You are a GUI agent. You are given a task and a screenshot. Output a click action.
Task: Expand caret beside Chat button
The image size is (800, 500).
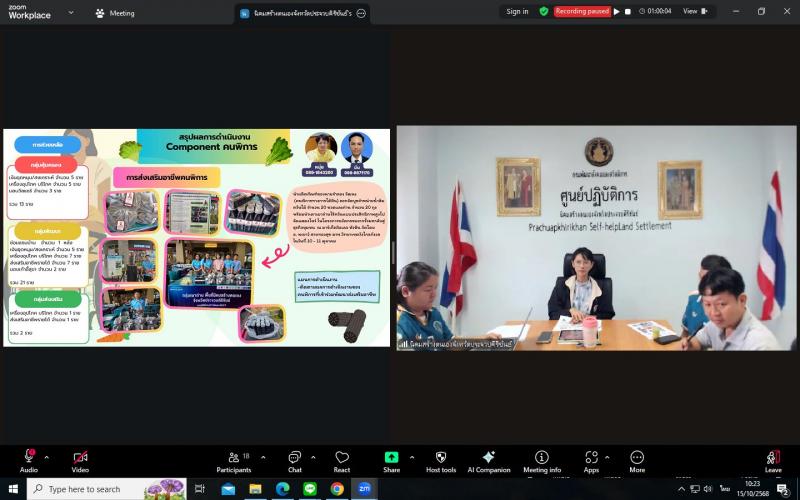click(x=313, y=457)
